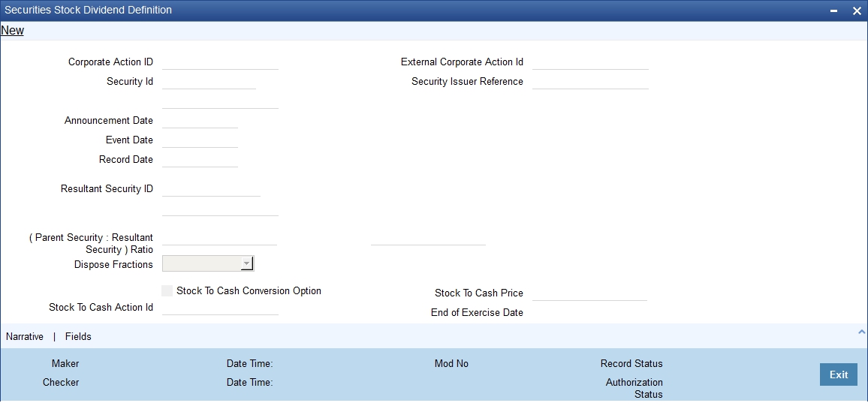Focus the Corporate Action ID field
The height and width of the screenshot is (406, 868).
220,62
